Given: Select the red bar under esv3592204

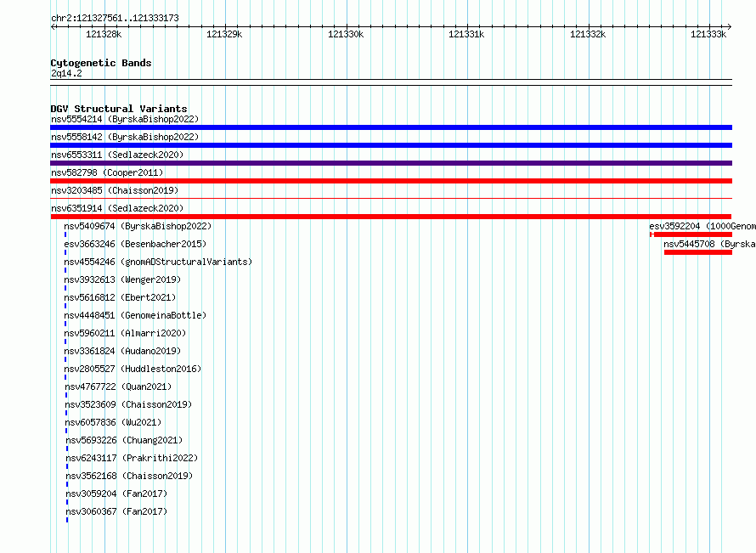Looking at the screenshot, I should coord(691,234).
